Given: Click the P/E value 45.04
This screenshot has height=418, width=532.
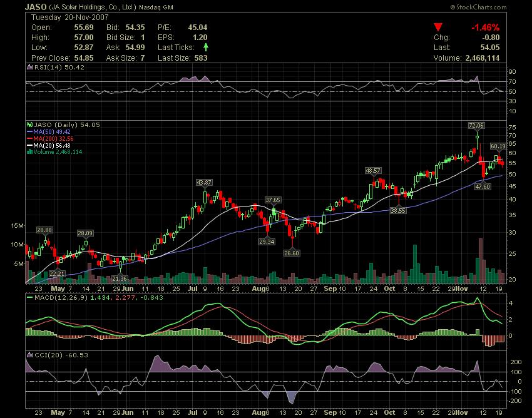Looking at the screenshot, I should 197,28.
